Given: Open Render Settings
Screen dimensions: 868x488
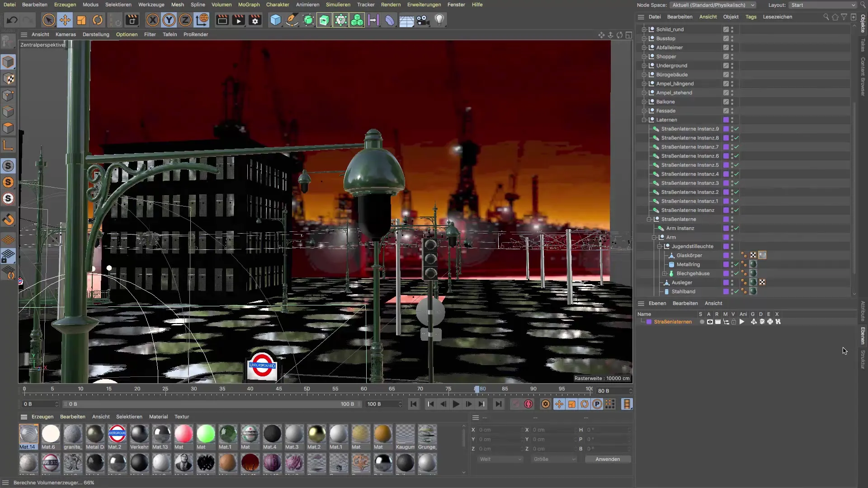Looking at the screenshot, I should click(x=255, y=20).
